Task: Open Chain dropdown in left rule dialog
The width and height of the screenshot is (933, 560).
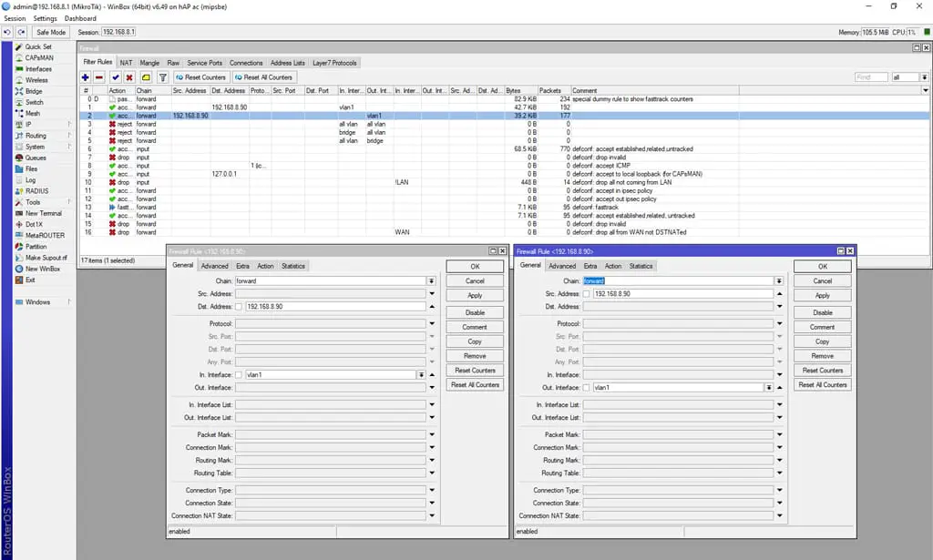Action: coord(431,281)
